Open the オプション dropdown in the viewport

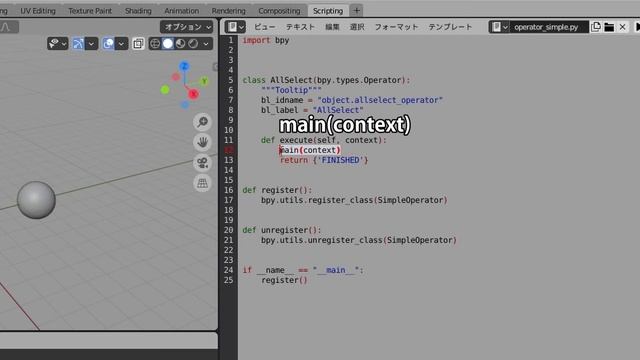pyautogui.click(x=187, y=27)
